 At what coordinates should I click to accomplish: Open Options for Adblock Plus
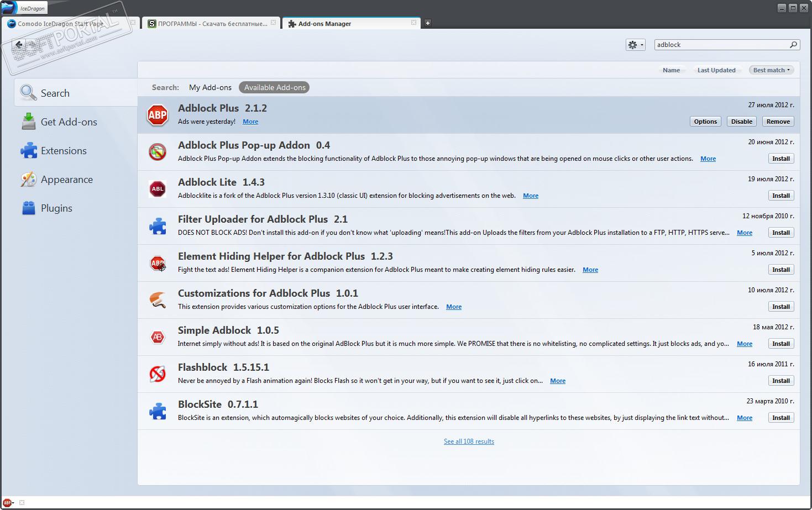coord(705,122)
